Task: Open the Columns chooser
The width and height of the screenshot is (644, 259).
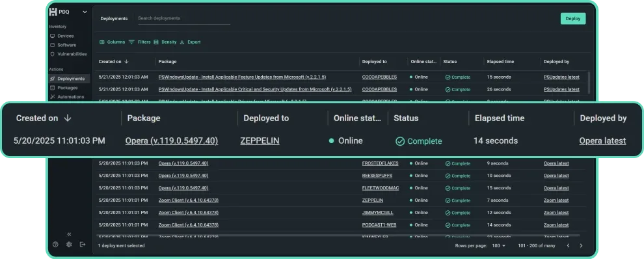Action: pyautogui.click(x=112, y=42)
